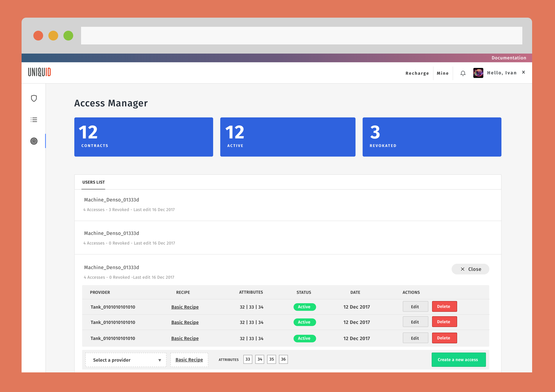Click the user avatar picture
This screenshot has height=392, width=555.
pos(478,73)
